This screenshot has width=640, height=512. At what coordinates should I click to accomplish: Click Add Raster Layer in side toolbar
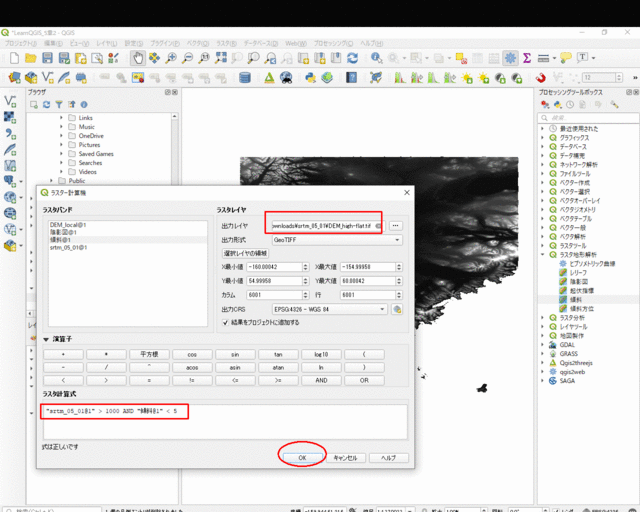[10, 117]
